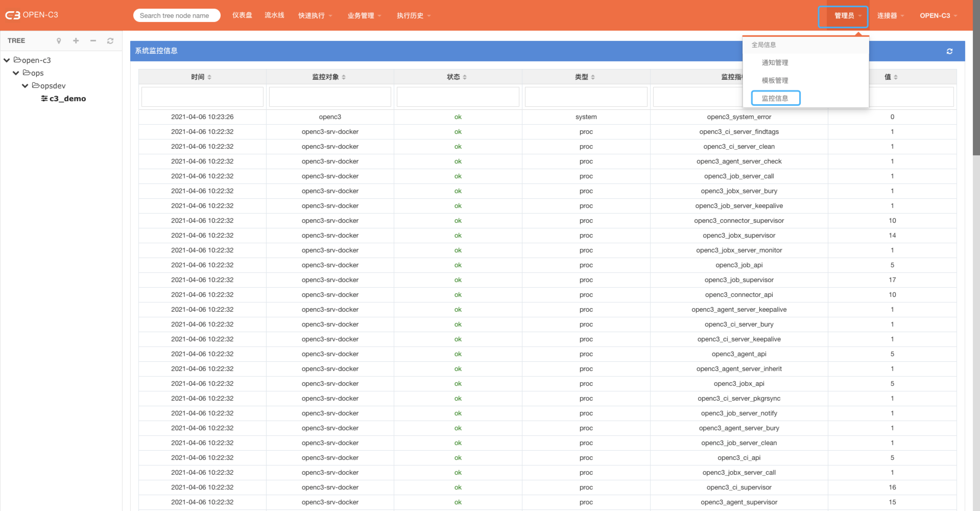Viewport: 980px width, 511px height.
Task: Click the add node plus icon in TREE
Action: 75,41
